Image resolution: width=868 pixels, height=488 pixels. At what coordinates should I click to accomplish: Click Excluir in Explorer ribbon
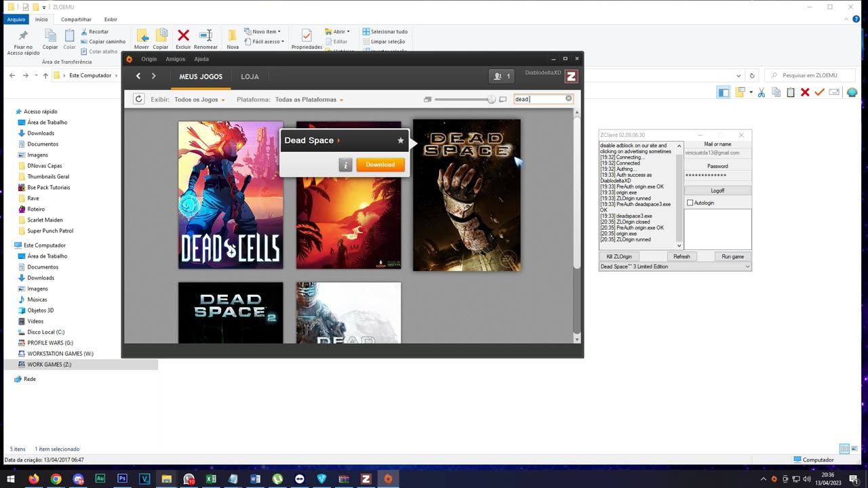pos(183,39)
